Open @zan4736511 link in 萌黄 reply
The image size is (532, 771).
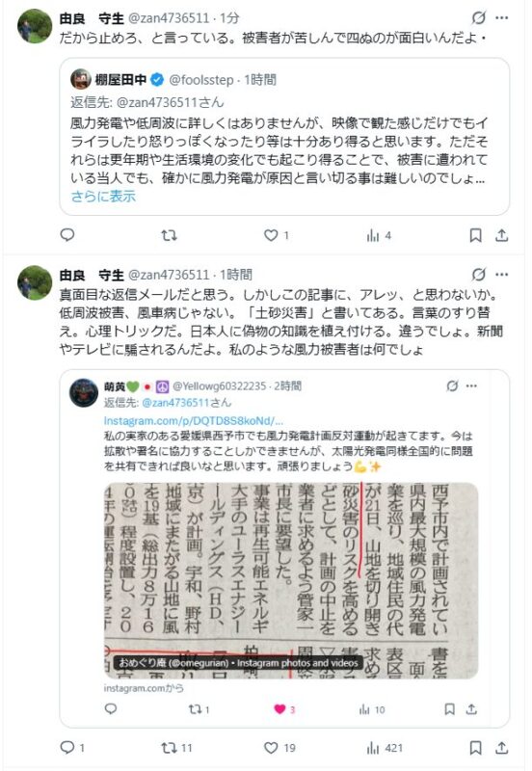tap(186, 403)
